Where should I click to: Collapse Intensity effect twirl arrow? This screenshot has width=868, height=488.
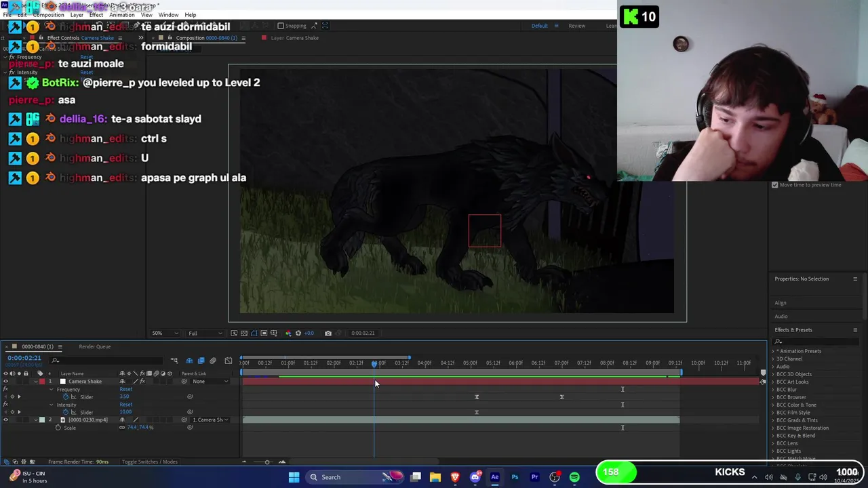51,405
